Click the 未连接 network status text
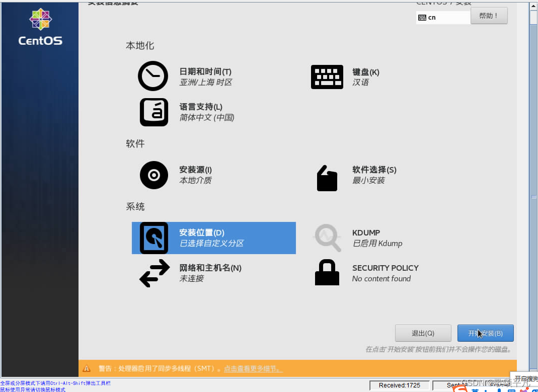Image resolution: width=538 pixels, height=392 pixels. pos(191,278)
